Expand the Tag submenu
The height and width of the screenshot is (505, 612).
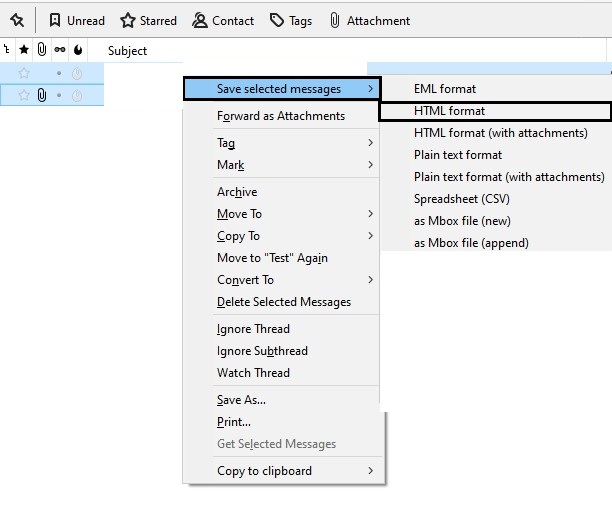(x=281, y=143)
